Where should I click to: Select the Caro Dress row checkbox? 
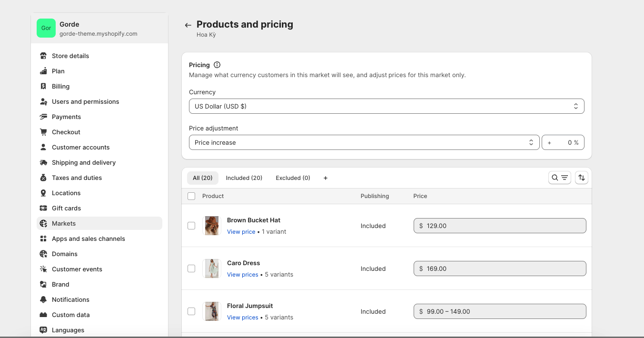pyautogui.click(x=191, y=268)
